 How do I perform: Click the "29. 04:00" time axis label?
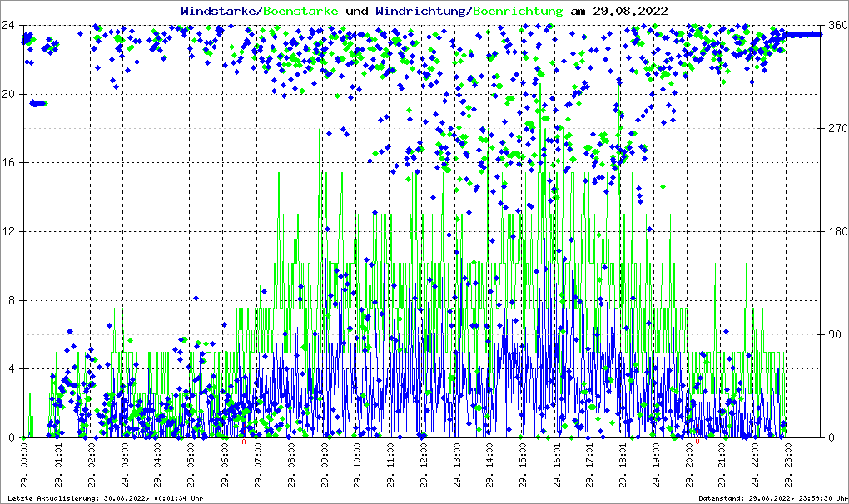point(157,466)
